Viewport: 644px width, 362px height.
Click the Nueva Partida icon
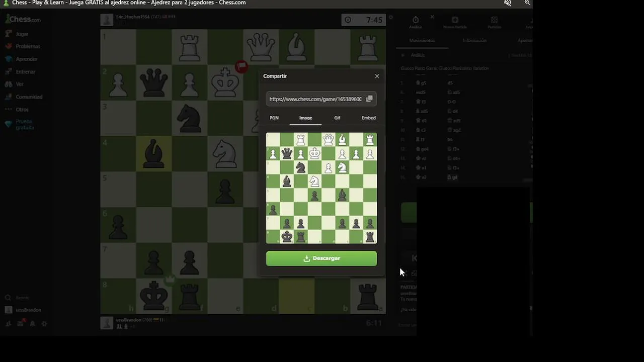pos(455,23)
